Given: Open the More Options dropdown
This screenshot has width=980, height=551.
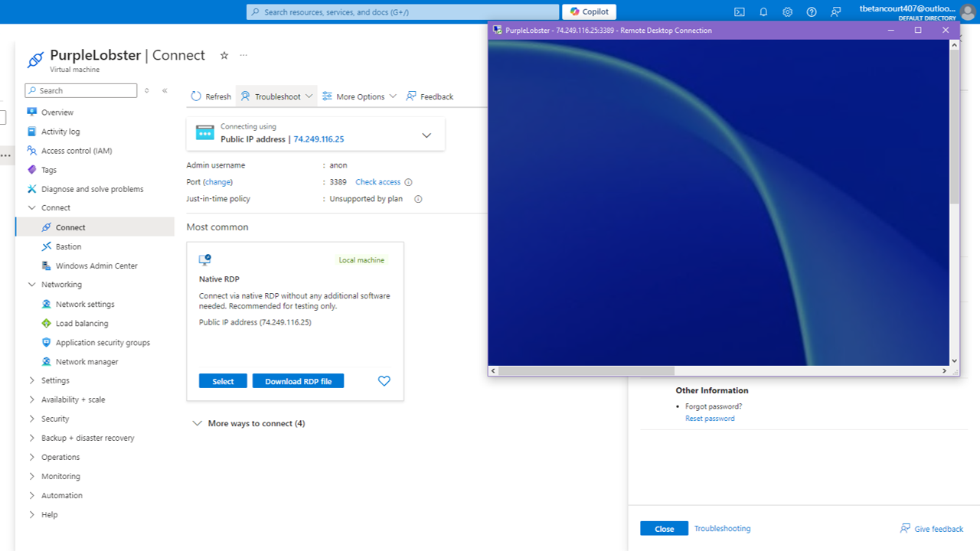Looking at the screenshot, I should [359, 96].
